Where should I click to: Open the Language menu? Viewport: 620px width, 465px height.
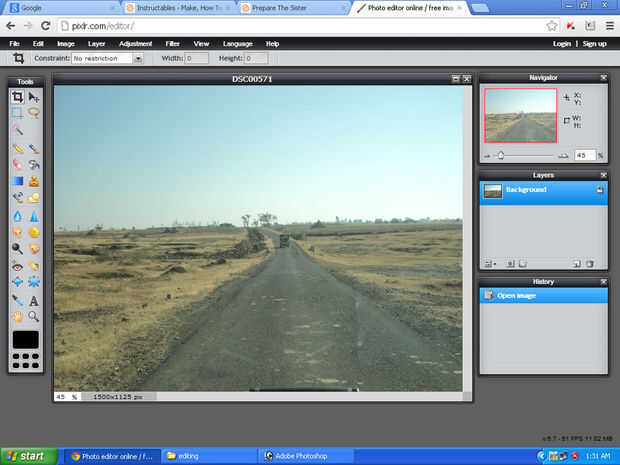point(238,44)
